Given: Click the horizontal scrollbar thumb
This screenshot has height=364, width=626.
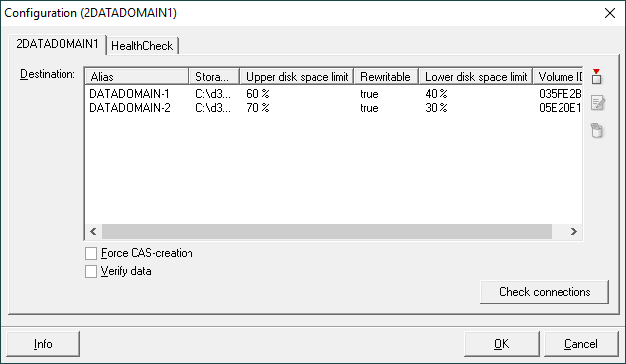Looking at the screenshot, I should (326, 231).
